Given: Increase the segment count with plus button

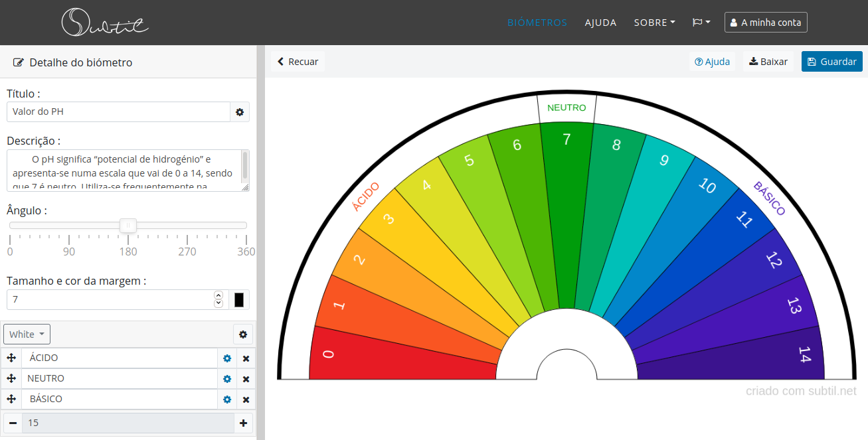Looking at the screenshot, I should click(243, 423).
